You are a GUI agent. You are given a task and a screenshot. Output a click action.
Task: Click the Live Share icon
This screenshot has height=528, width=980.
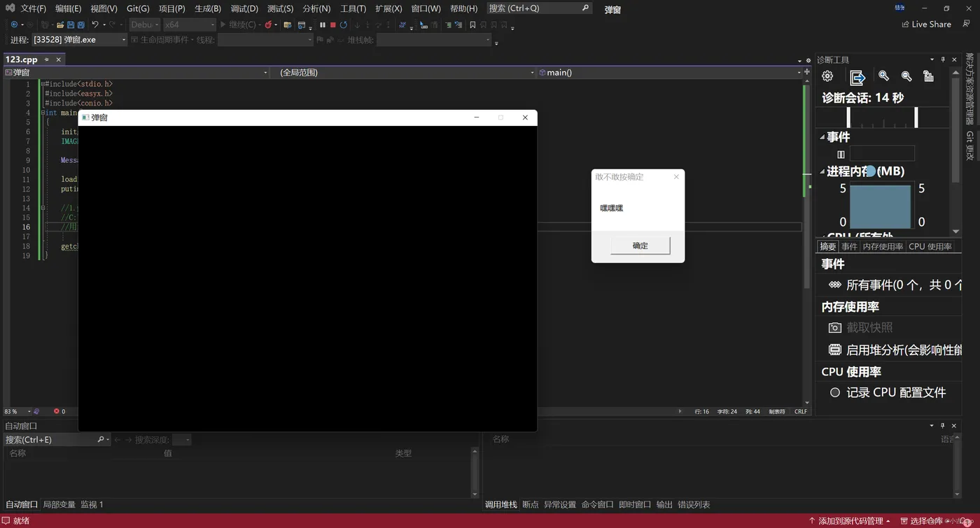(x=906, y=24)
